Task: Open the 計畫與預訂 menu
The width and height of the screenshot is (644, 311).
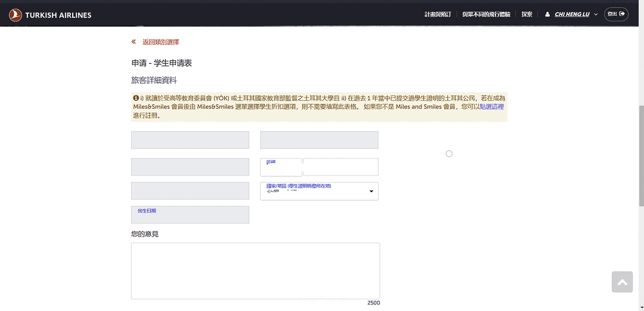Action: pos(438,14)
